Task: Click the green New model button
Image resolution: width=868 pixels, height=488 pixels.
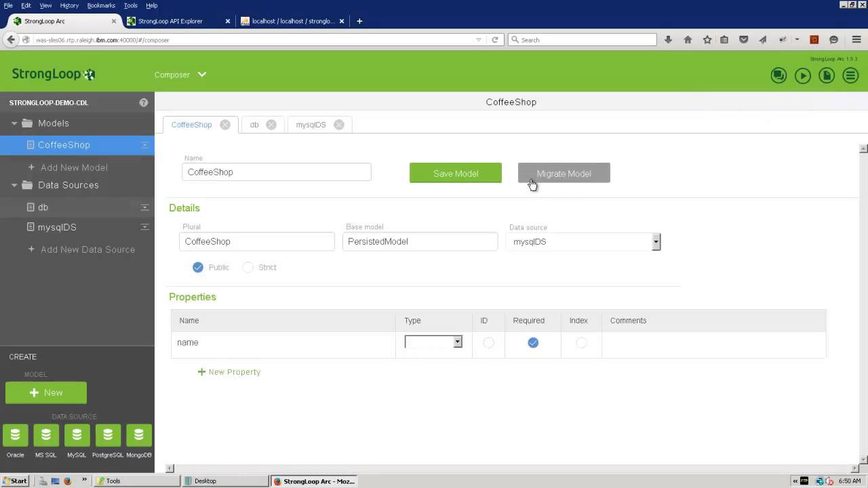Action: pyautogui.click(x=46, y=392)
